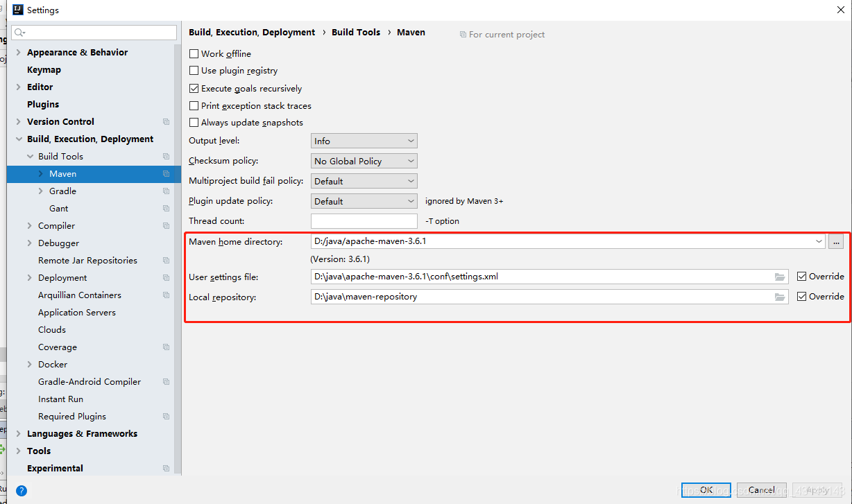
Task: Expand Languages & Frameworks section
Action: coord(18,434)
